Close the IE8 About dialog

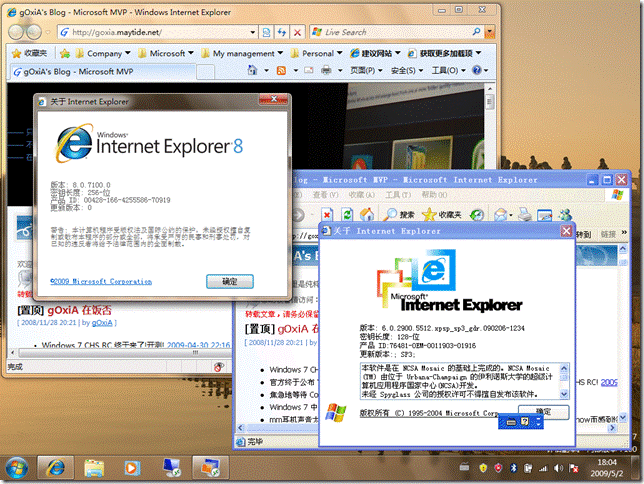[274, 99]
